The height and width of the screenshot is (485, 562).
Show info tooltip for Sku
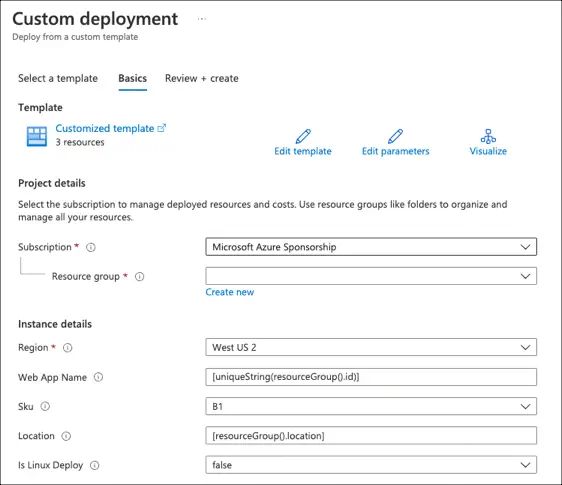point(45,406)
